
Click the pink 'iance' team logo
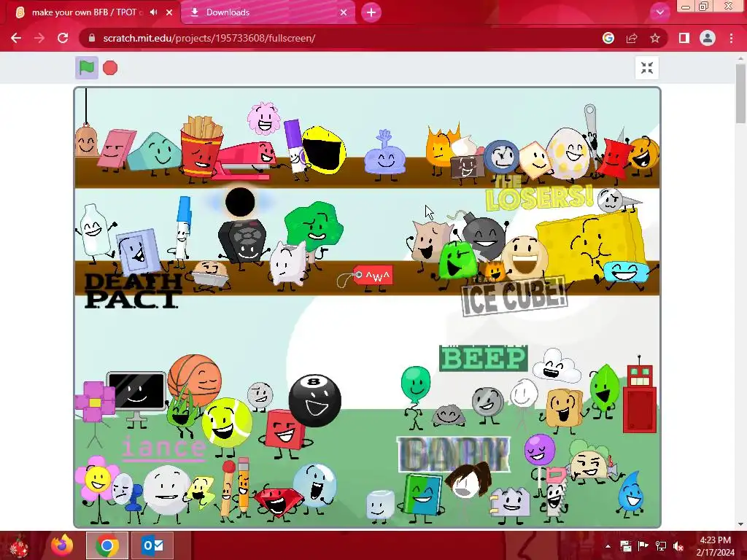(x=163, y=448)
